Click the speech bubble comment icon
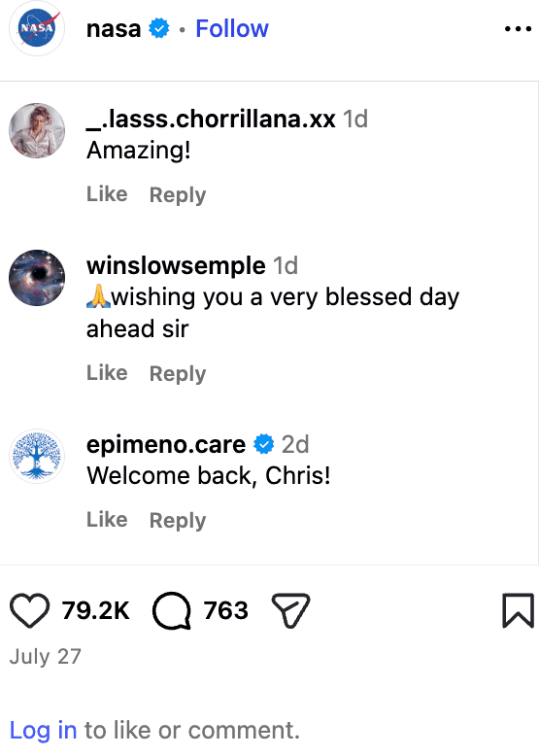This screenshot has height=756, width=539. point(172,610)
